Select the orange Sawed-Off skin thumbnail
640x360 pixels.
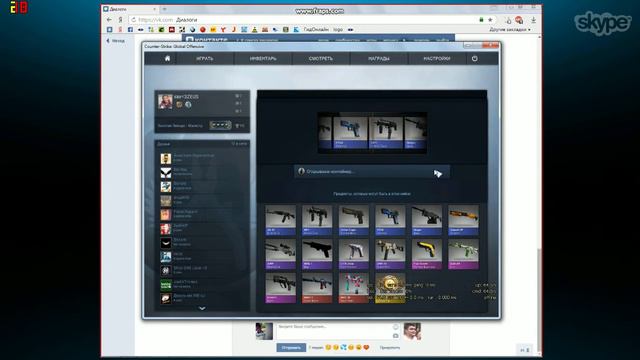(x=464, y=220)
